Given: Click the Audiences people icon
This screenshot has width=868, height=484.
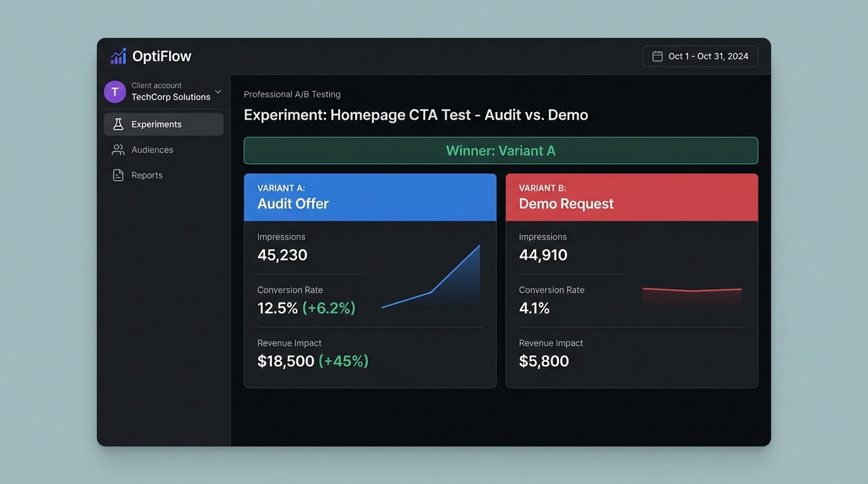Looking at the screenshot, I should [x=118, y=150].
